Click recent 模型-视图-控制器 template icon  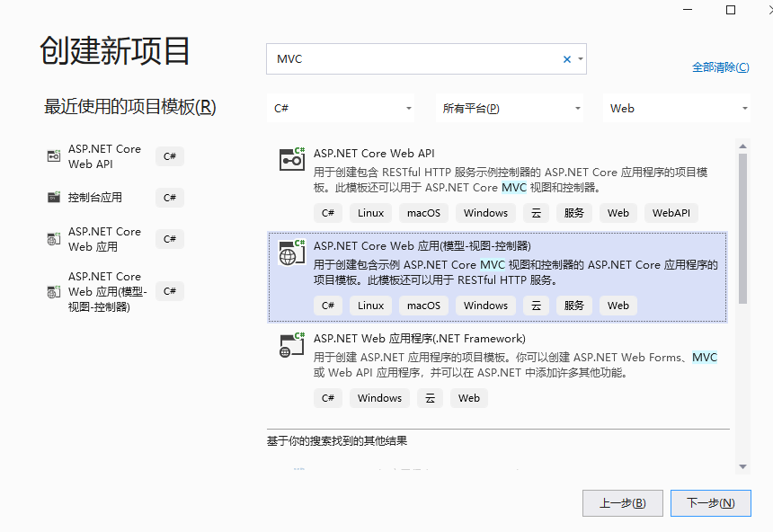[53, 291]
